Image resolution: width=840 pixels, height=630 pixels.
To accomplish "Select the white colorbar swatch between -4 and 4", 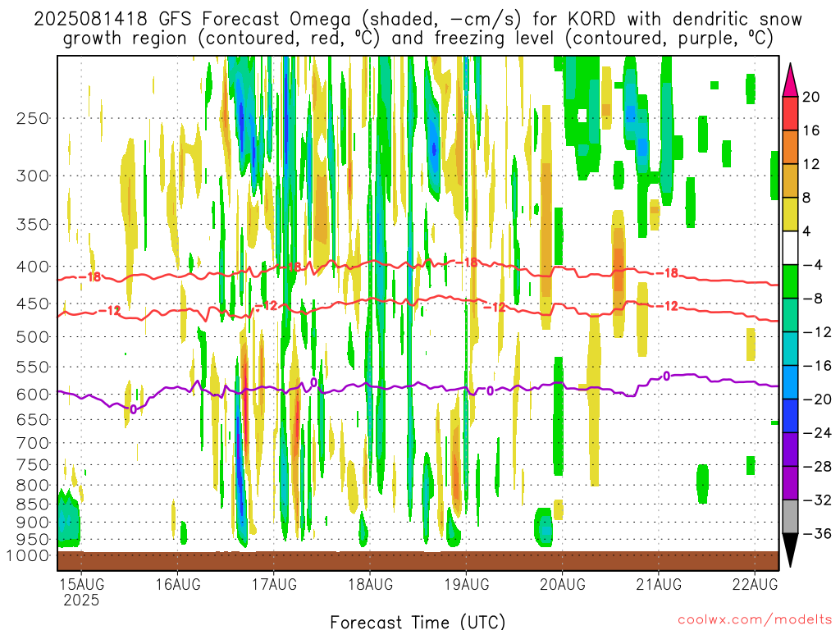I will (790, 248).
